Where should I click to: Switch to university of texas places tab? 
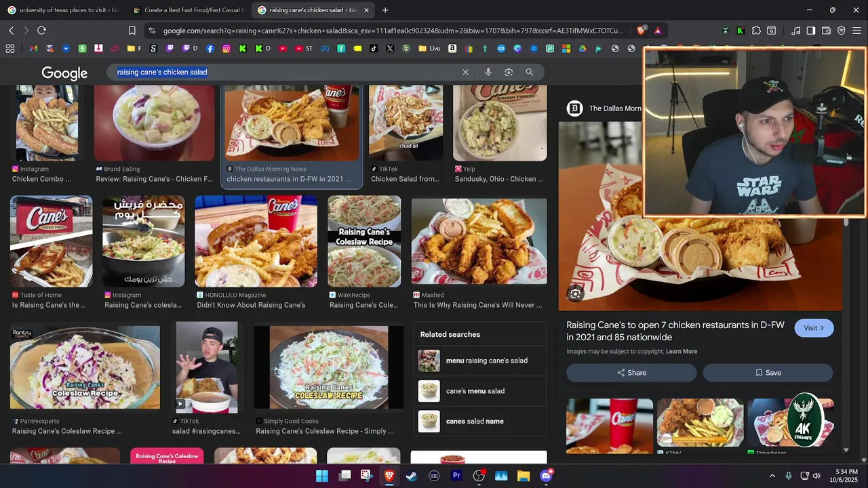64,10
